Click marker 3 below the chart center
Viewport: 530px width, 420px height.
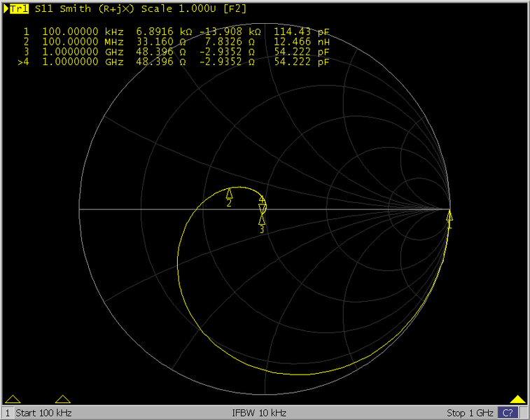[x=262, y=220]
